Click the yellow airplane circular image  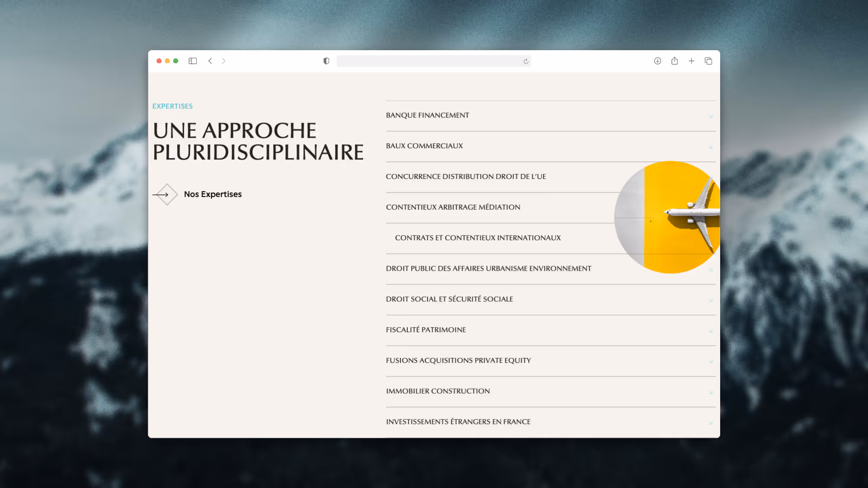[667, 217]
